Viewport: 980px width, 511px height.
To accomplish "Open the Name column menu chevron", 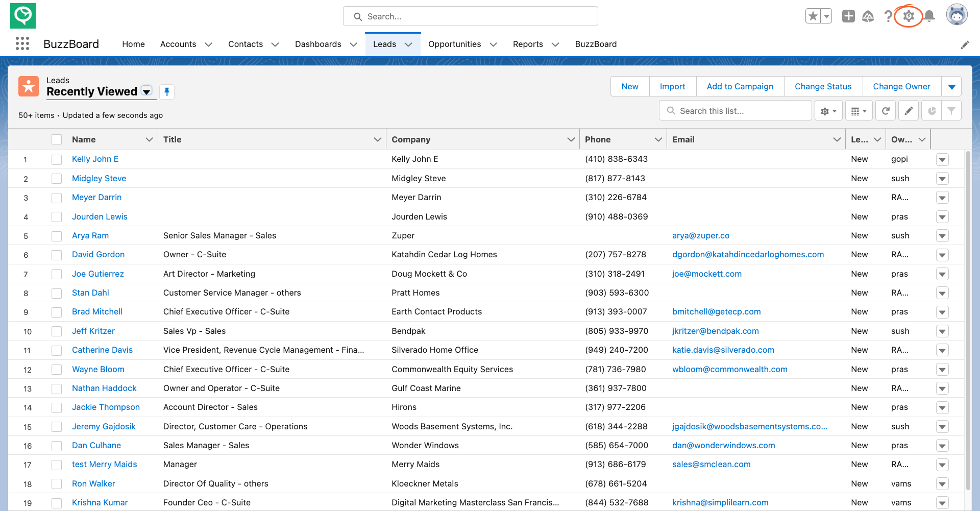I will tap(149, 139).
